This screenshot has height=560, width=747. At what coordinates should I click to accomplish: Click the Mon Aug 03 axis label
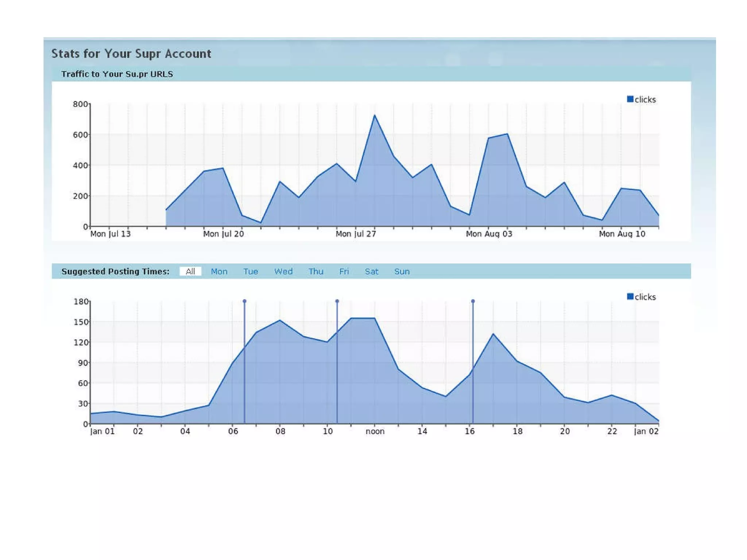[489, 234]
